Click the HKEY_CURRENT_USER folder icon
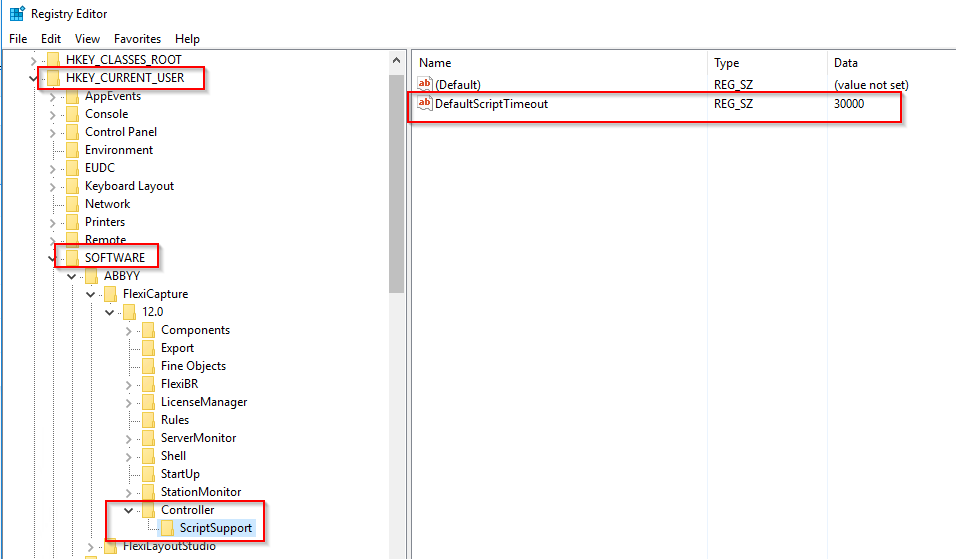This screenshot has width=956, height=559. [x=53, y=77]
